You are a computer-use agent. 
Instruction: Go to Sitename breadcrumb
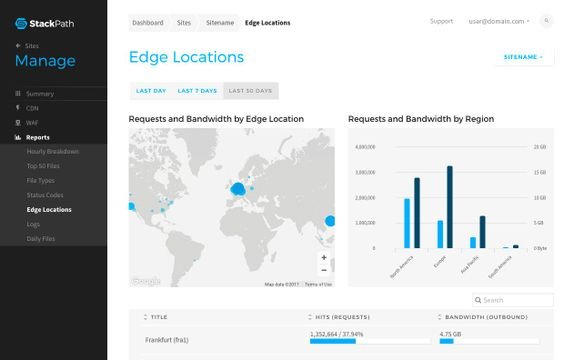point(220,23)
